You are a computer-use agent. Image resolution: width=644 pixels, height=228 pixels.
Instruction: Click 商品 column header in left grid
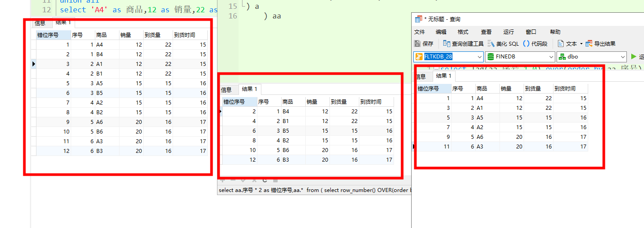[x=107, y=35]
